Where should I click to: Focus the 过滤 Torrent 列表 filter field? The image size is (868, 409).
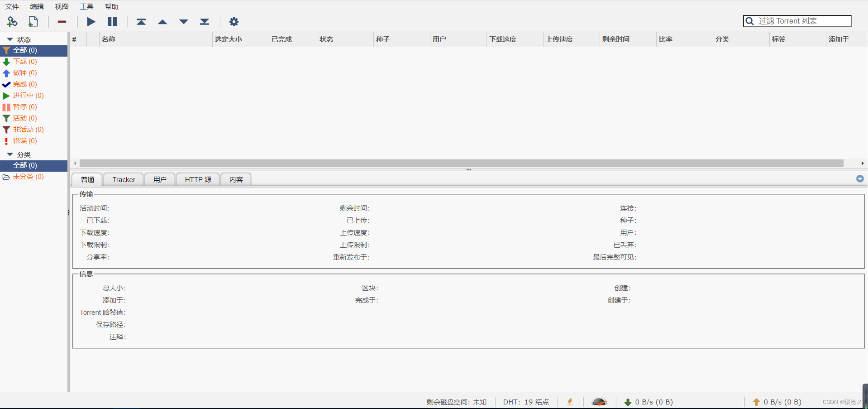pyautogui.click(x=797, y=21)
